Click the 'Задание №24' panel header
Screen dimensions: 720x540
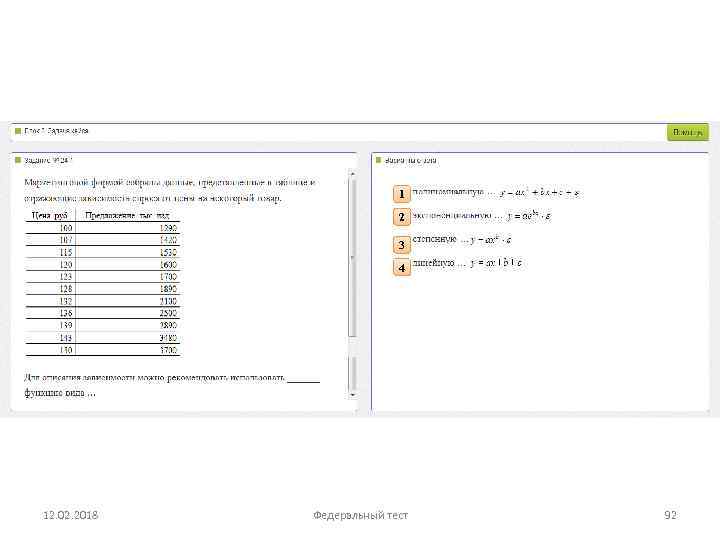click(48, 160)
